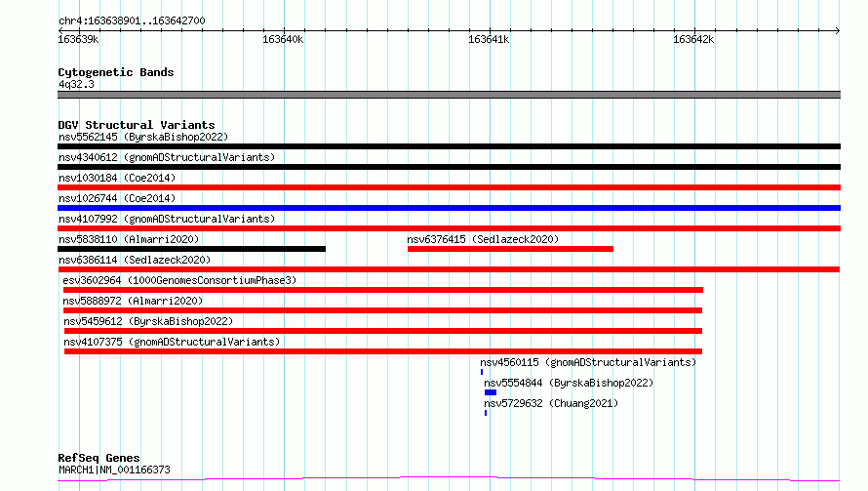Open nsv6376415 (Sedlazeck2020) variant label

pyautogui.click(x=483, y=239)
